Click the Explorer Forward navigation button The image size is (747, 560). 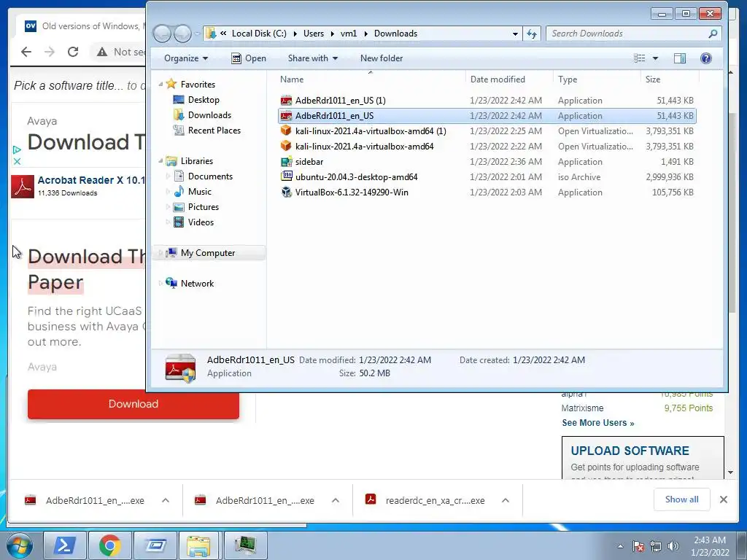(x=182, y=34)
